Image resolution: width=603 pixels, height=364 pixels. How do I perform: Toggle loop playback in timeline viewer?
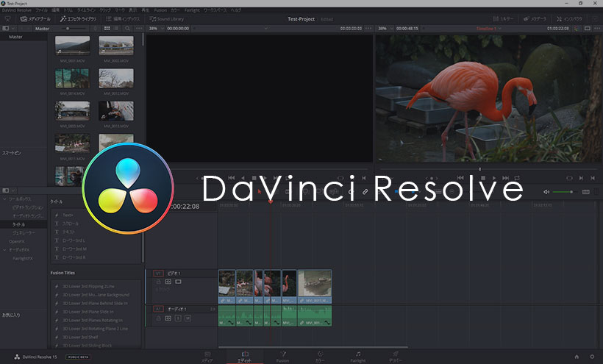[517, 178]
